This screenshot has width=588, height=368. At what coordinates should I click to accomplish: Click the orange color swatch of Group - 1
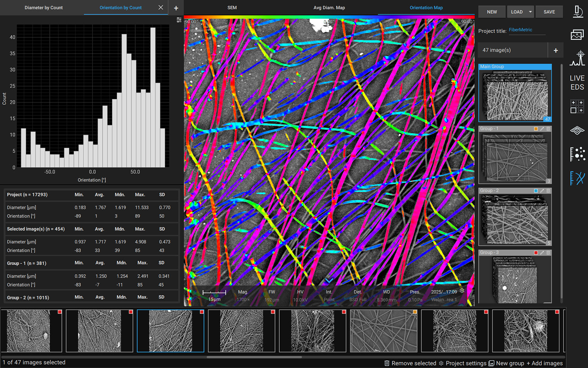[x=536, y=129]
